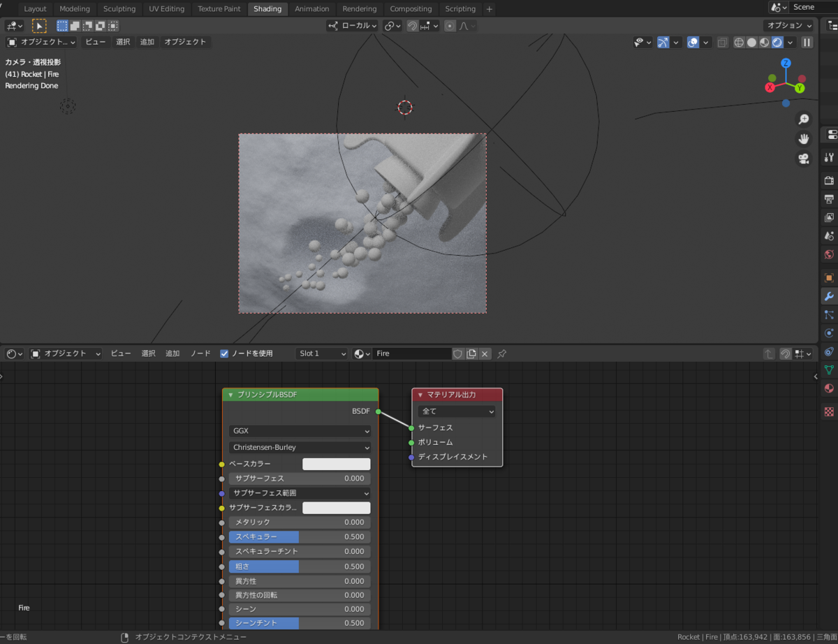Image resolution: width=838 pixels, height=644 pixels.
Task: Switch to rendered viewport shading
Action: pos(777,43)
